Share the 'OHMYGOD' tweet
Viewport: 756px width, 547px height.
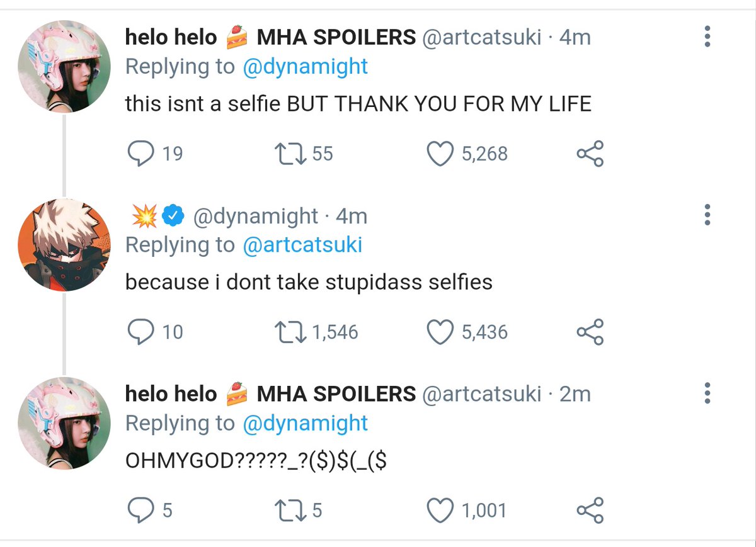coord(590,510)
